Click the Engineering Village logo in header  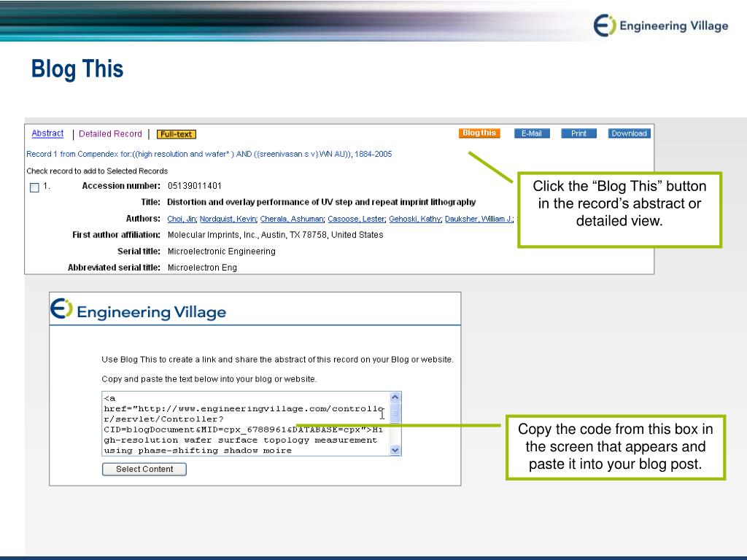[661, 26]
